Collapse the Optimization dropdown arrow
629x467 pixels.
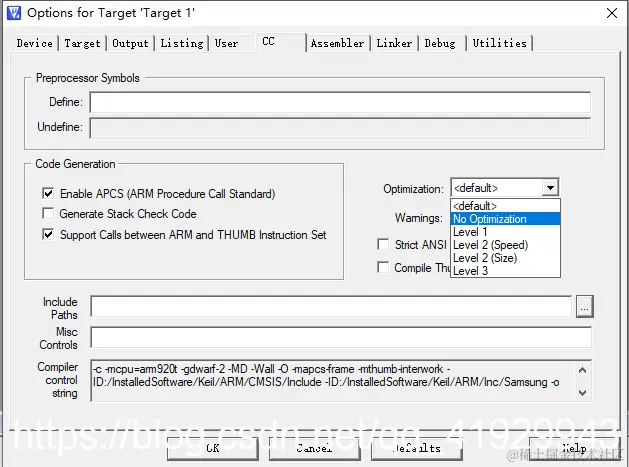[550, 188]
